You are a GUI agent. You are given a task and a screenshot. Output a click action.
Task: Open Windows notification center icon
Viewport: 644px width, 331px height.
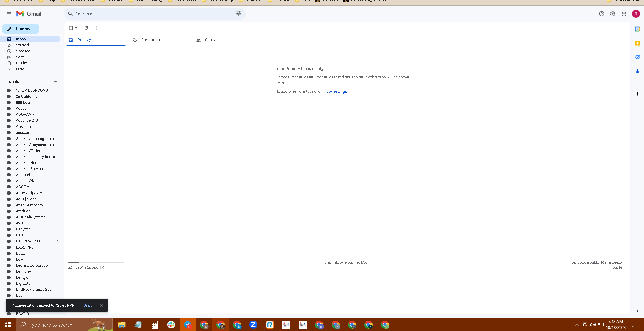[x=633, y=325]
